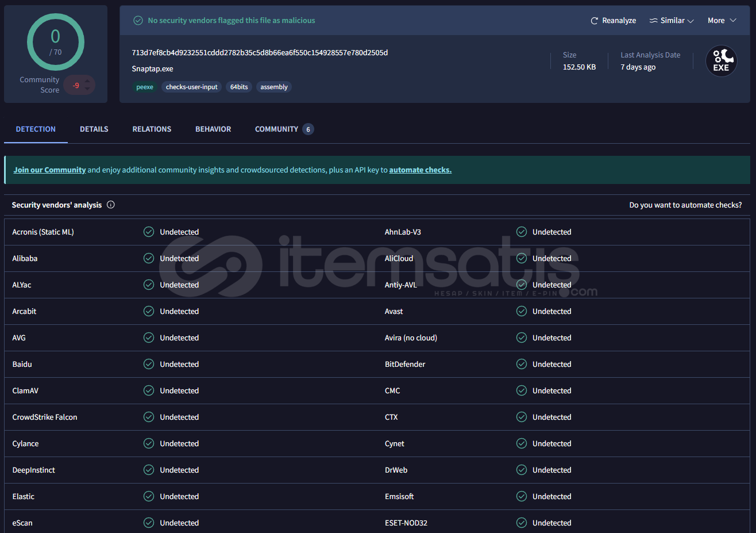The width and height of the screenshot is (756, 533).
Task: Click Do you want to automate checks?
Action: click(x=685, y=205)
